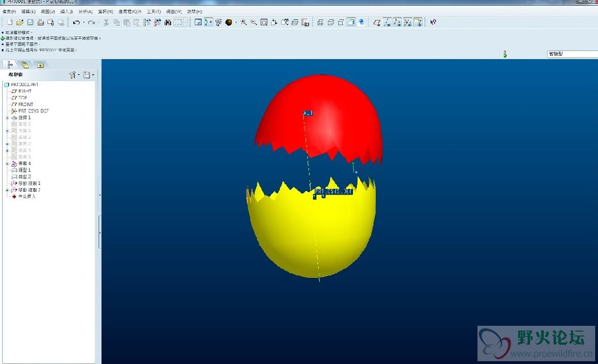Switch display to No Hidden style

point(341,22)
